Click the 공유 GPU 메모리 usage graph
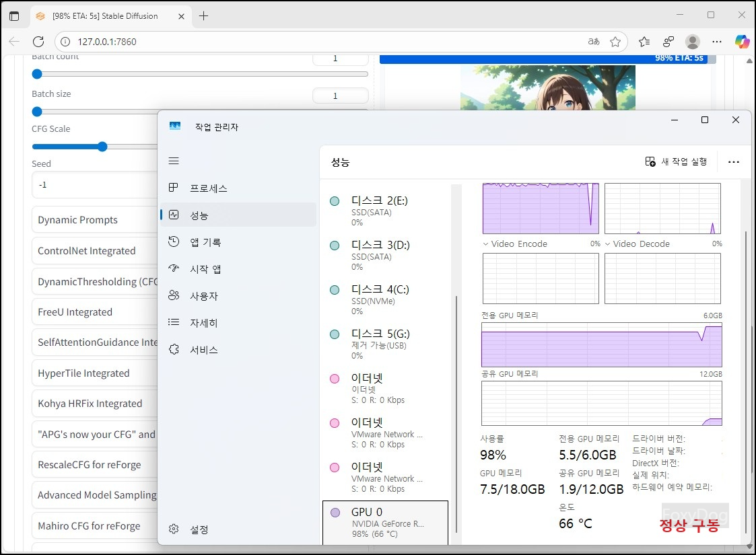 [602, 403]
